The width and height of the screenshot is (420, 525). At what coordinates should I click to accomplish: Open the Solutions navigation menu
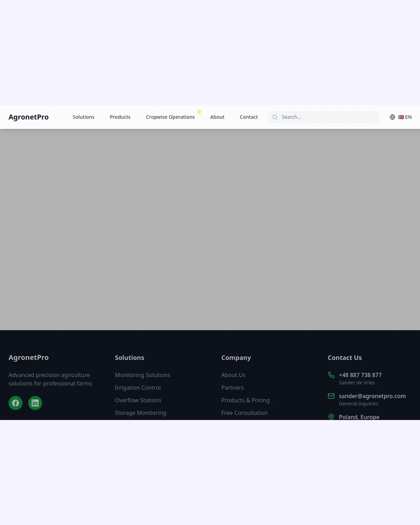click(83, 117)
